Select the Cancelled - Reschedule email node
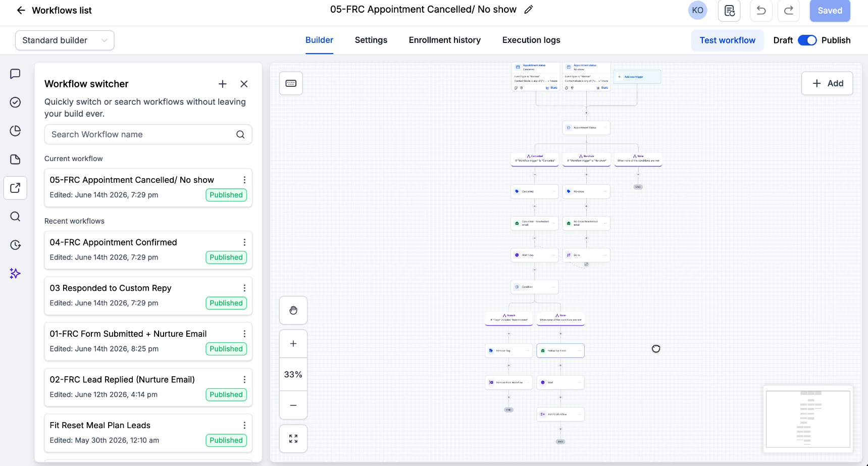868x466 pixels. point(535,223)
